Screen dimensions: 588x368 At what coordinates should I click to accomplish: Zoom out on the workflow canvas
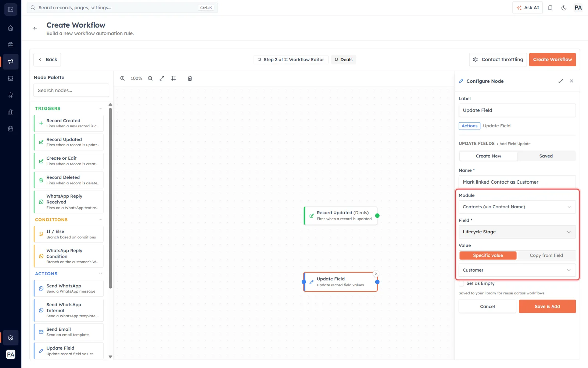click(x=150, y=78)
